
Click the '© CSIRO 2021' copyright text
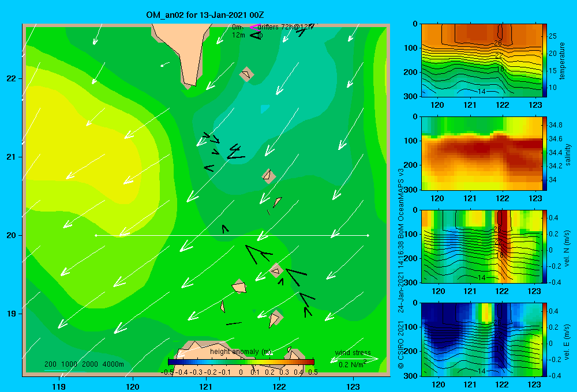coord(401,345)
